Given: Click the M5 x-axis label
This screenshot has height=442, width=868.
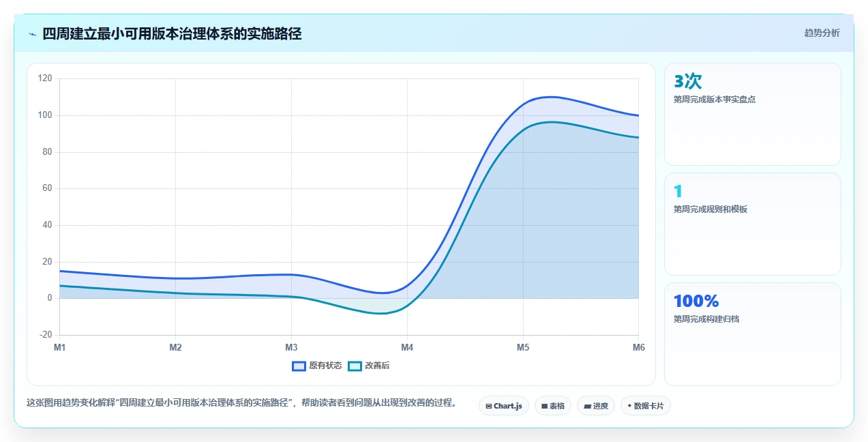Looking at the screenshot, I should [523, 348].
